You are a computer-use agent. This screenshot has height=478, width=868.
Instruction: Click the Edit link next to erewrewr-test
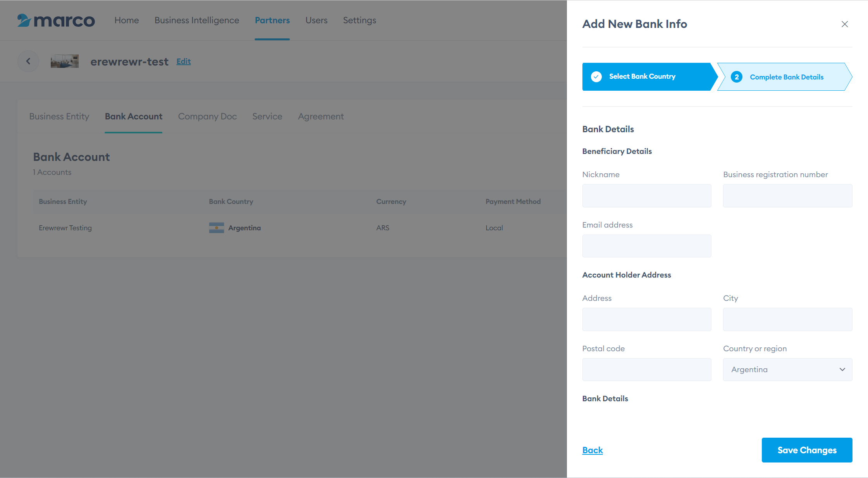[x=184, y=61]
